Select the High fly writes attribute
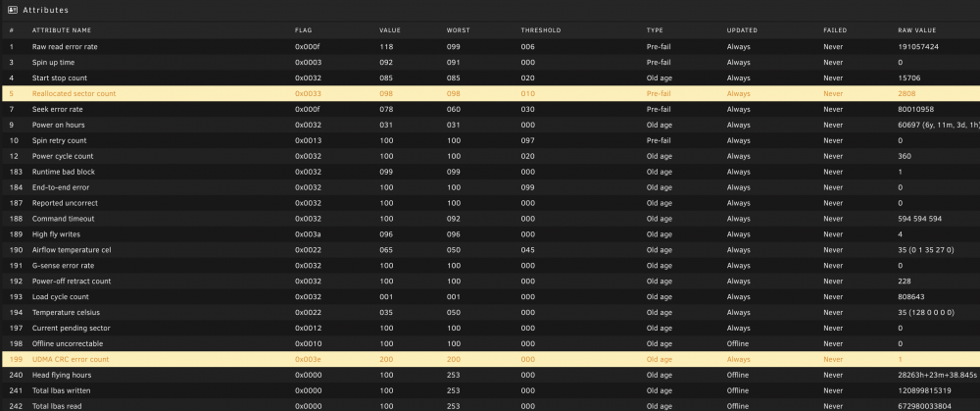 (56, 234)
